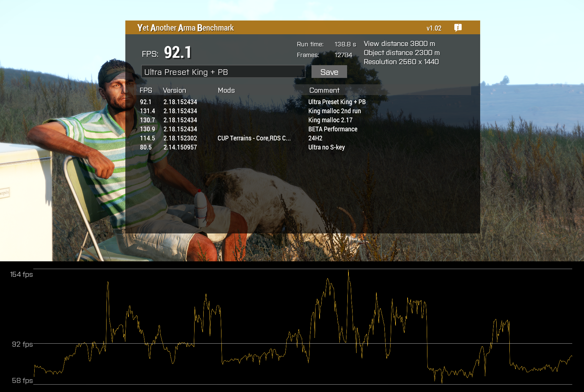Click the 'Ultra Preset King + PB' list comment
The width and height of the screenshot is (584, 392).
(337, 102)
